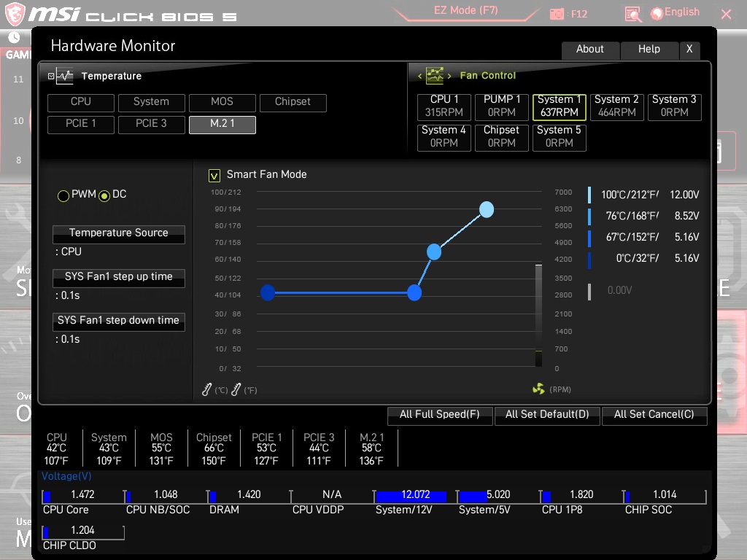
Task: Click the fan curve point at 40°C knee
Action: 414,292
